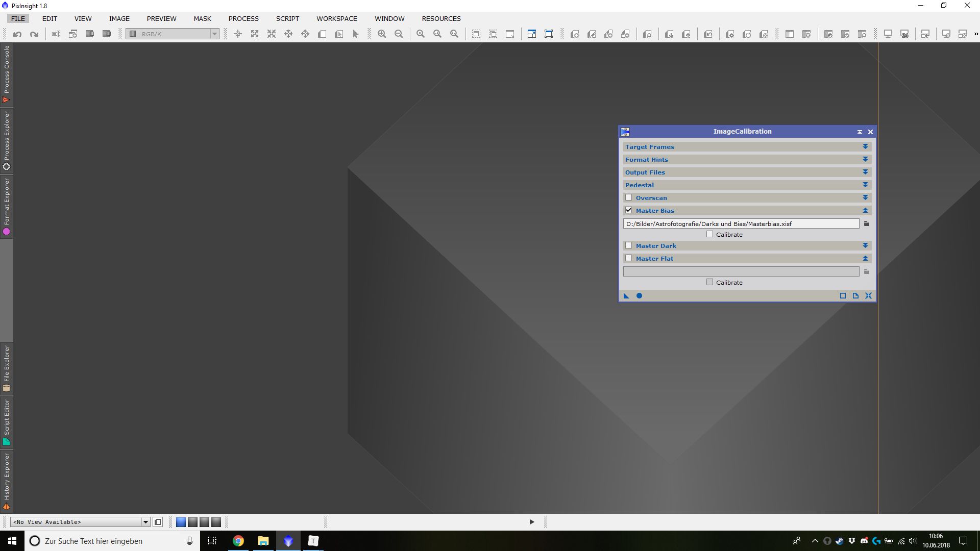Toggle Calibrate under Master Bias

pyautogui.click(x=709, y=234)
